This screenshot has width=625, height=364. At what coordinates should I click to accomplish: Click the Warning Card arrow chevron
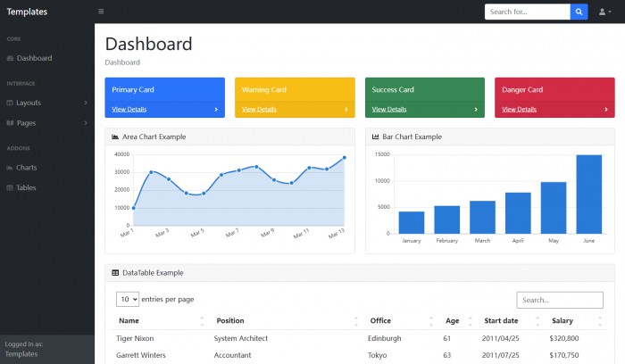coord(346,110)
